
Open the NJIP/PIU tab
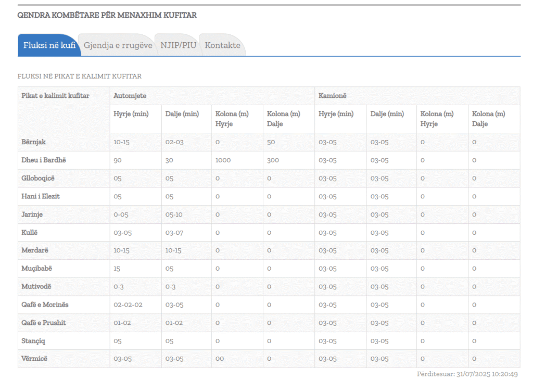(x=178, y=45)
